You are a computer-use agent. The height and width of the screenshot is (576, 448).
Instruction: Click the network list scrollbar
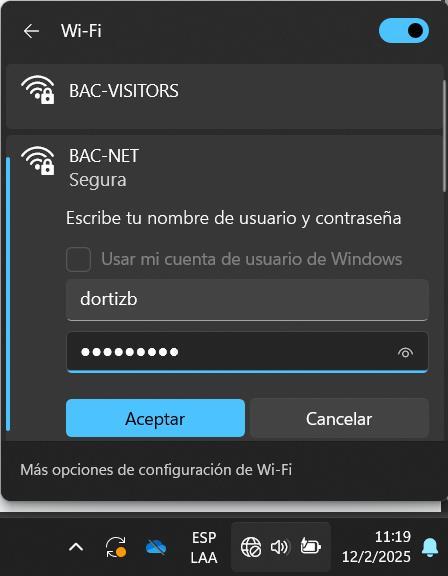tap(444, 136)
